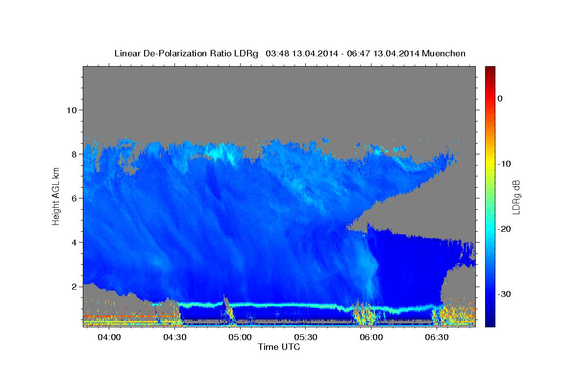Click the 06:00 time tick label
This screenshot has height=392, width=588.
pos(371,338)
